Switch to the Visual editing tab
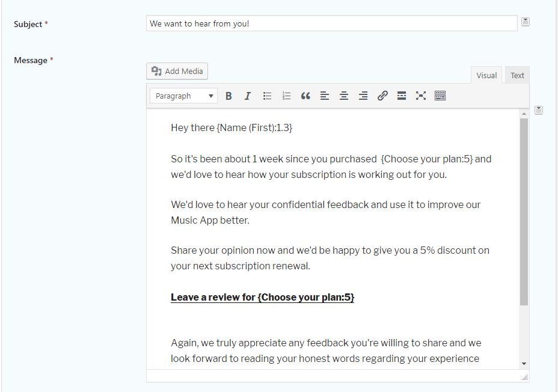The width and height of the screenshot is (558, 392). tap(486, 75)
